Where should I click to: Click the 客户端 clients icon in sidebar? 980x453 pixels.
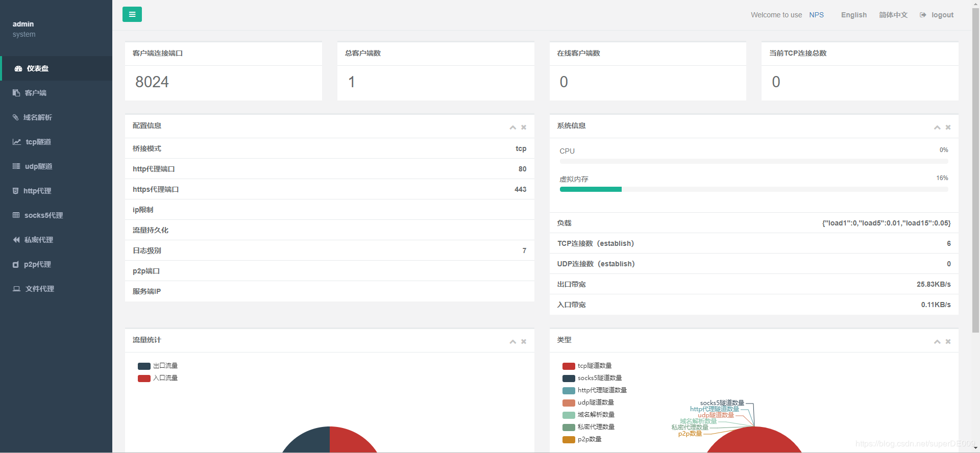pyautogui.click(x=16, y=93)
